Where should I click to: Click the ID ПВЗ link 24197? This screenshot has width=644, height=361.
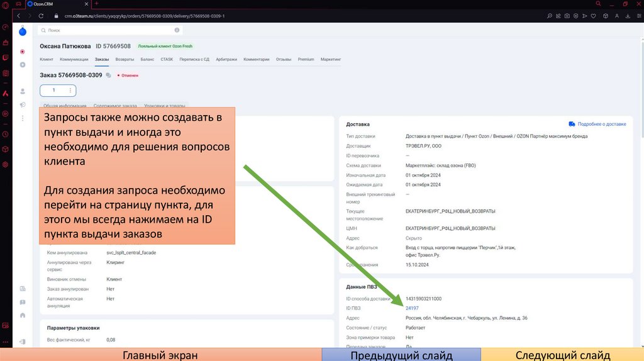pyautogui.click(x=412, y=308)
